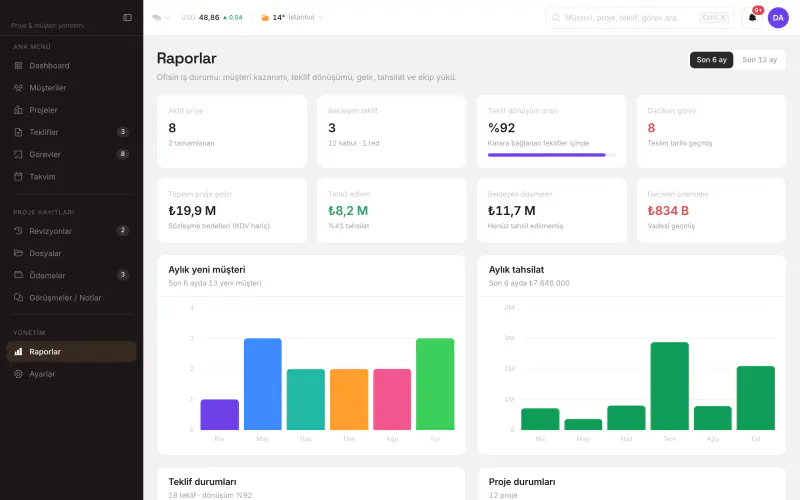Click the Müşteriler people icon
The width and height of the screenshot is (800, 500).
pos(18,88)
